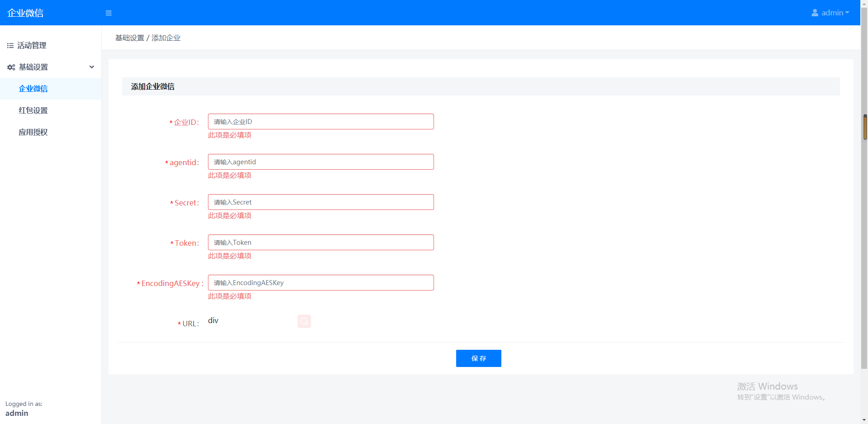Click the admin user avatar icon
This screenshot has width=868, height=424.
(x=815, y=13)
